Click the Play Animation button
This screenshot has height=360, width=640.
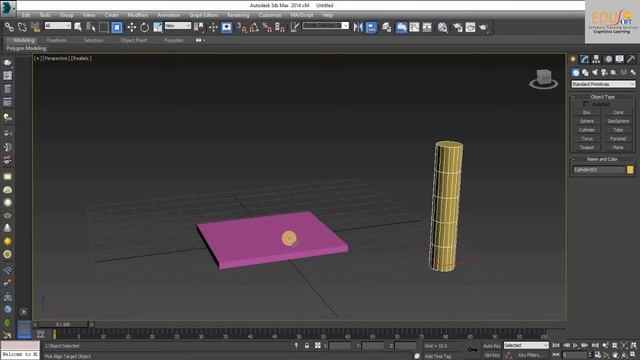[x=576, y=346]
